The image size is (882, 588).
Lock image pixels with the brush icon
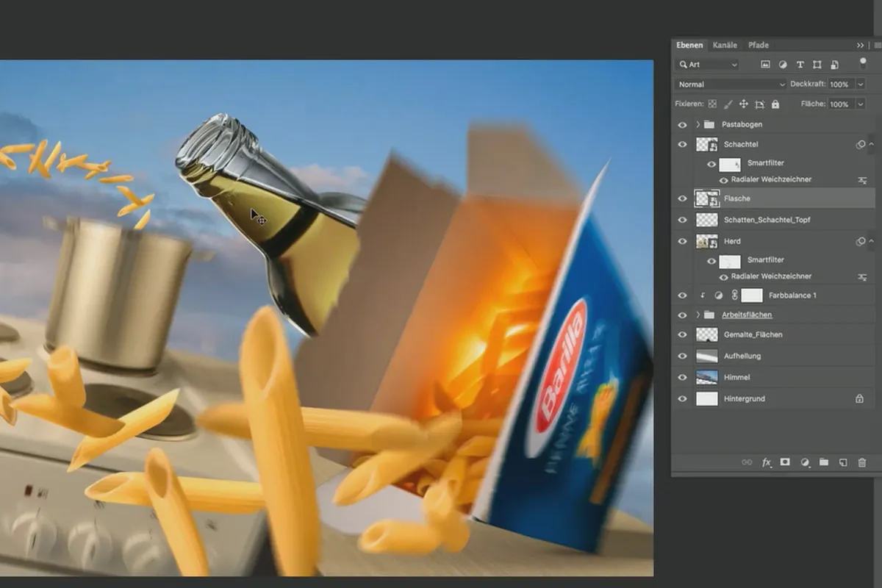[728, 104]
